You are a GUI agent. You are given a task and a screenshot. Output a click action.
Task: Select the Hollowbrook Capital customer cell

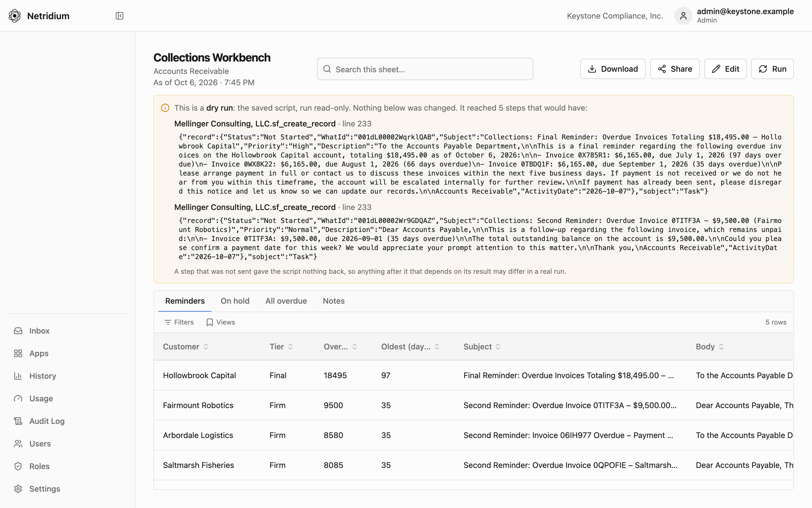pos(199,376)
